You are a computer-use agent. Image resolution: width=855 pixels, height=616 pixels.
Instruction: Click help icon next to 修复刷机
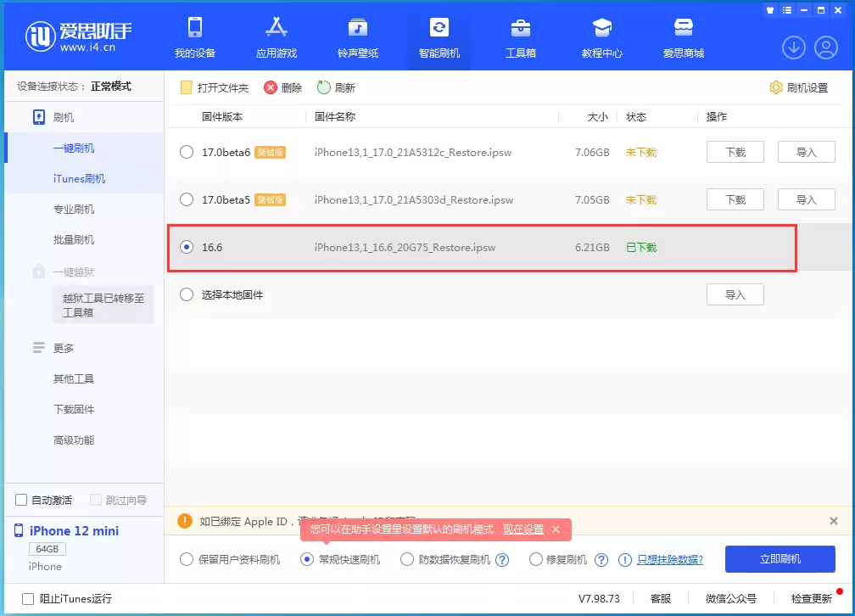[601, 560]
